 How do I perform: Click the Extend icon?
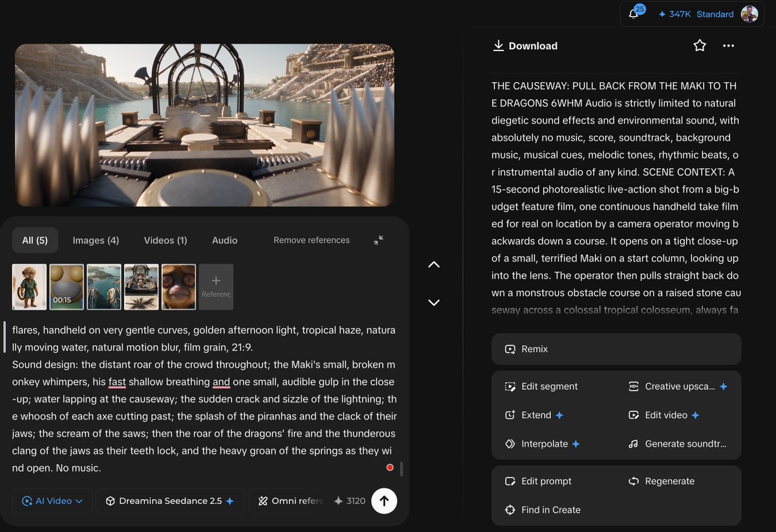(x=510, y=415)
